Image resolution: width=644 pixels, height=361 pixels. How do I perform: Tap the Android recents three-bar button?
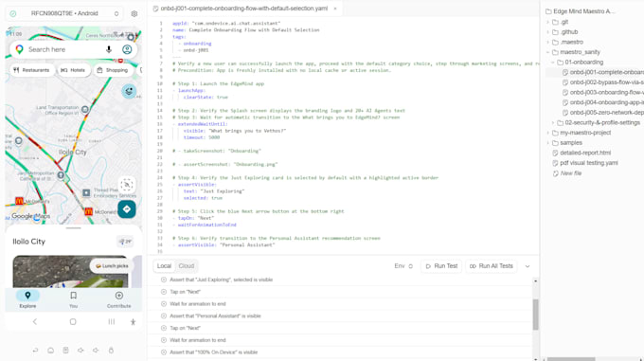point(112,322)
